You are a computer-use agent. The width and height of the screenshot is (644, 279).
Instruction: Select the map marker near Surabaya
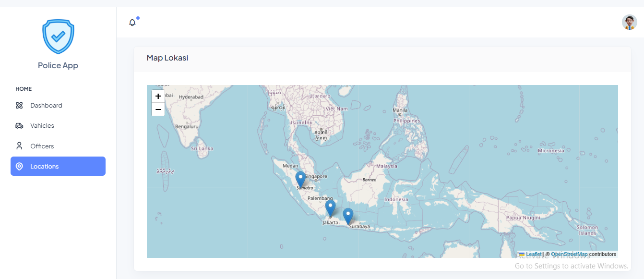pos(348,216)
